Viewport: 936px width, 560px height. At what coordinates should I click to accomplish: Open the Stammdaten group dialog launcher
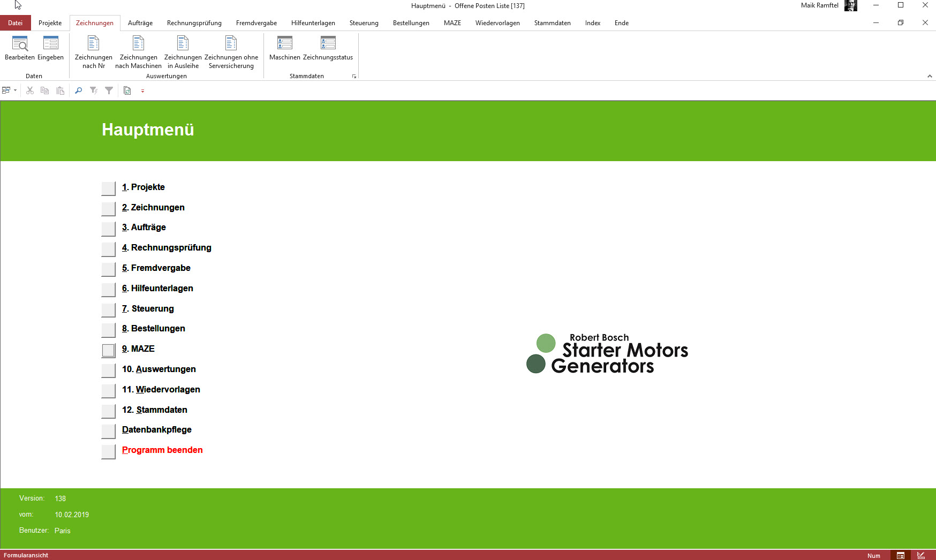[x=354, y=77]
